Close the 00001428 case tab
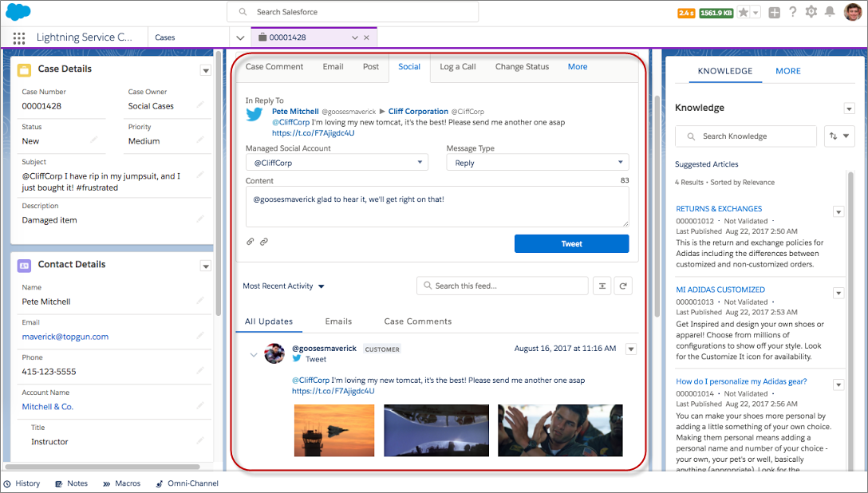The image size is (868, 493). pos(366,37)
